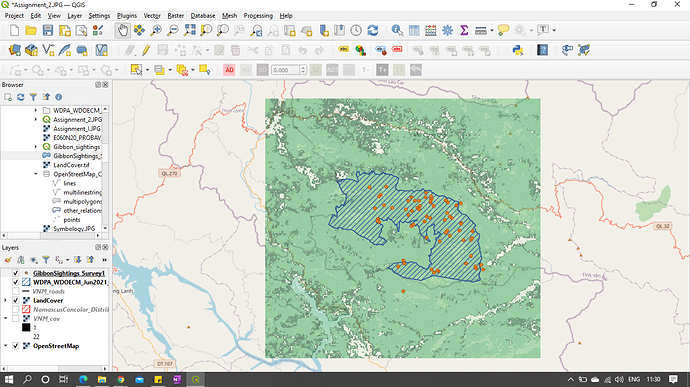Click the Save Project floppy icon
The width and height of the screenshot is (690, 387).
tap(48, 30)
